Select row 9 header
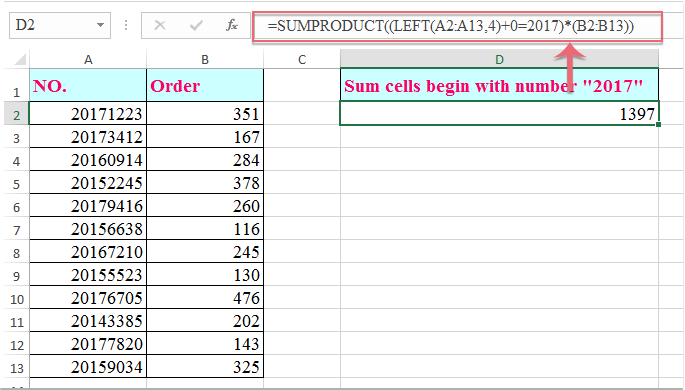Image resolution: width=685 pixels, height=390 pixels. point(17,275)
